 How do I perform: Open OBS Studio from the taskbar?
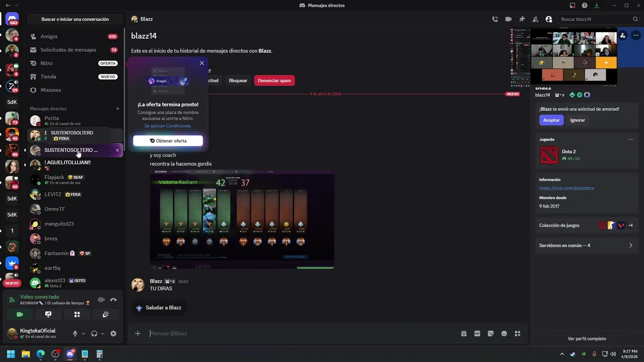[x=55, y=354]
